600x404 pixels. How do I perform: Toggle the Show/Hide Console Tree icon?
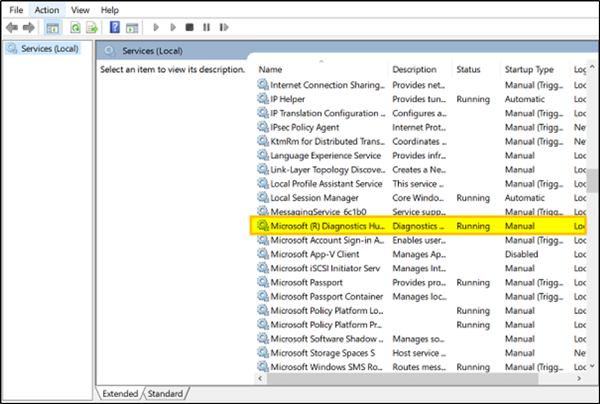click(x=52, y=28)
